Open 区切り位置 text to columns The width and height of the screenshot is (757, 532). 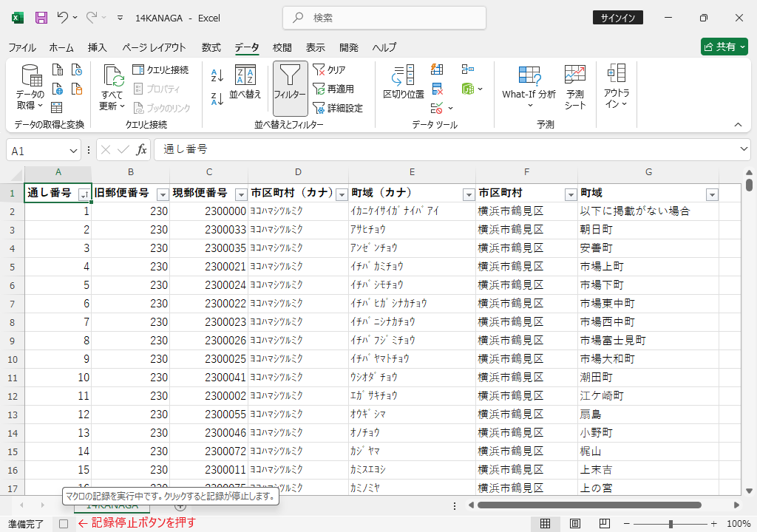tap(404, 82)
